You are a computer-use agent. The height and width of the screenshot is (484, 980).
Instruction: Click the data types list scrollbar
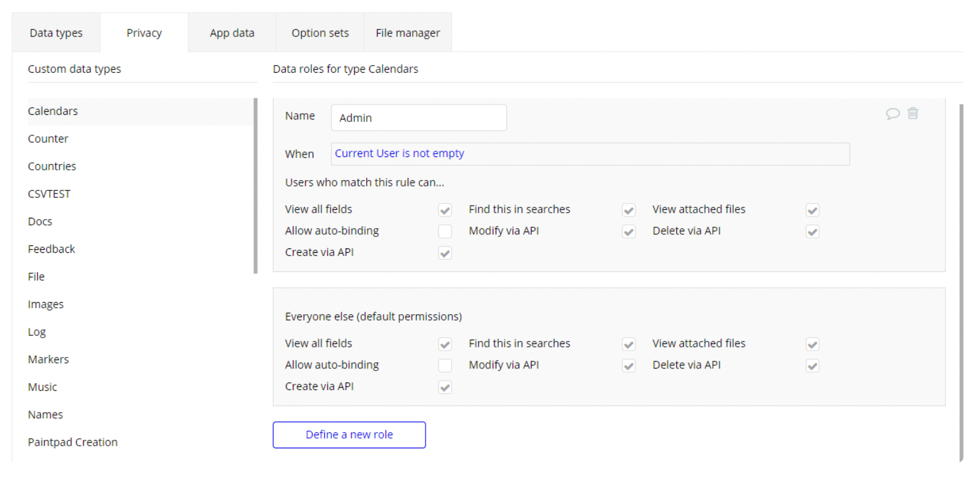(x=256, y=185)
